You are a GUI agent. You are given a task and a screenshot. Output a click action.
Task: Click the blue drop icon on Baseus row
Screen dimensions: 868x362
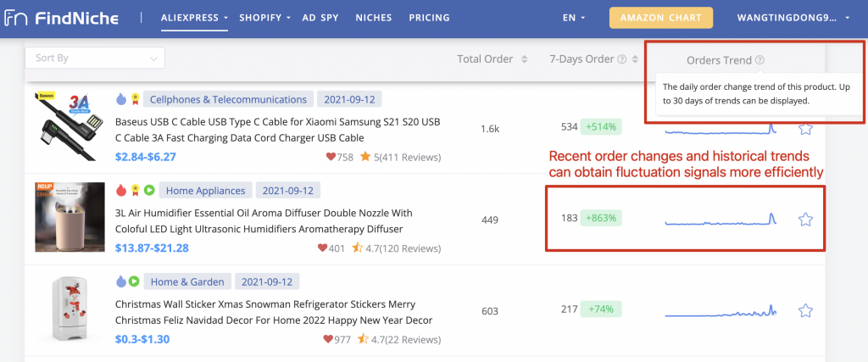click(x=121, y=100)
